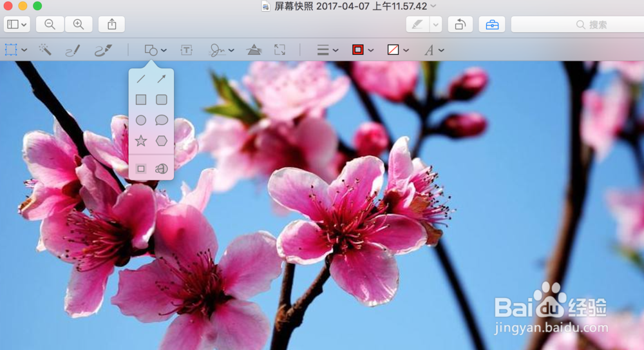
Task: Click the Shapes tool icon
Action: point(151,50)
